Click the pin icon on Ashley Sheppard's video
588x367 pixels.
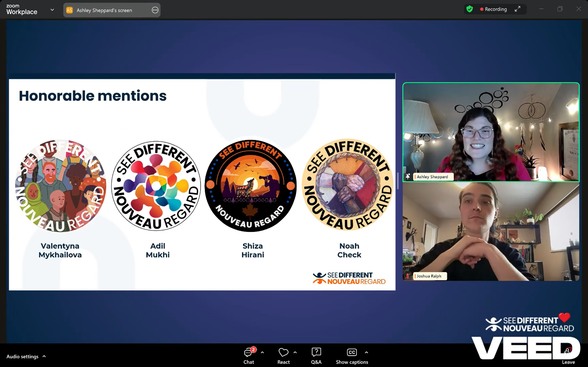pos(408,176)
